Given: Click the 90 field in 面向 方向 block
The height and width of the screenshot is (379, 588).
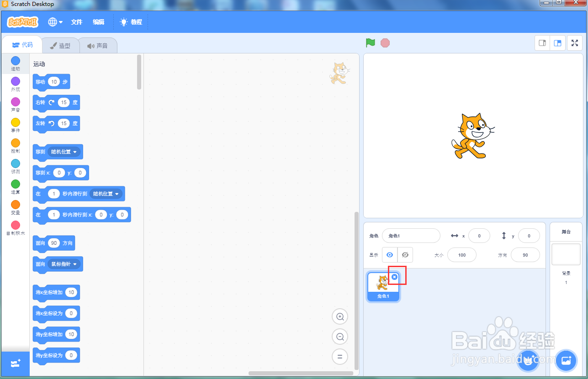Looking at the screenshot, I should click(x=54, y=243).
